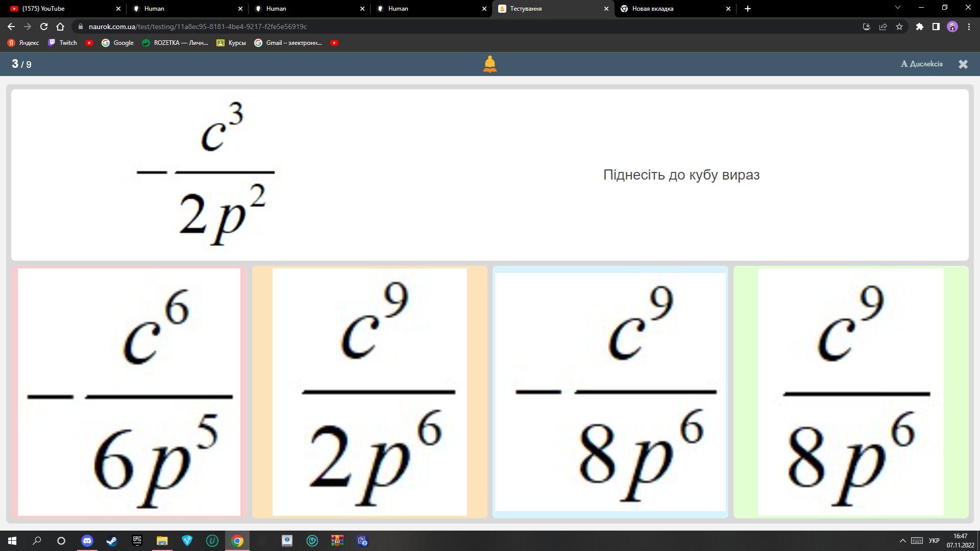
Task: Expand the tab search dropdown arrow
Action: point(897,8)
